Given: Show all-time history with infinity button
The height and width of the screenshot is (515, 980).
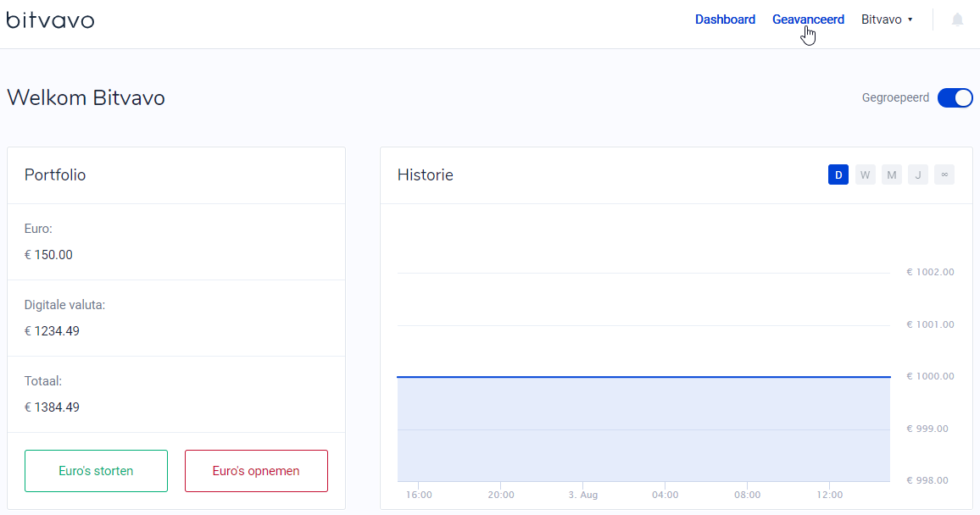Looking at the screenshot, I should (x=944, y=174).
